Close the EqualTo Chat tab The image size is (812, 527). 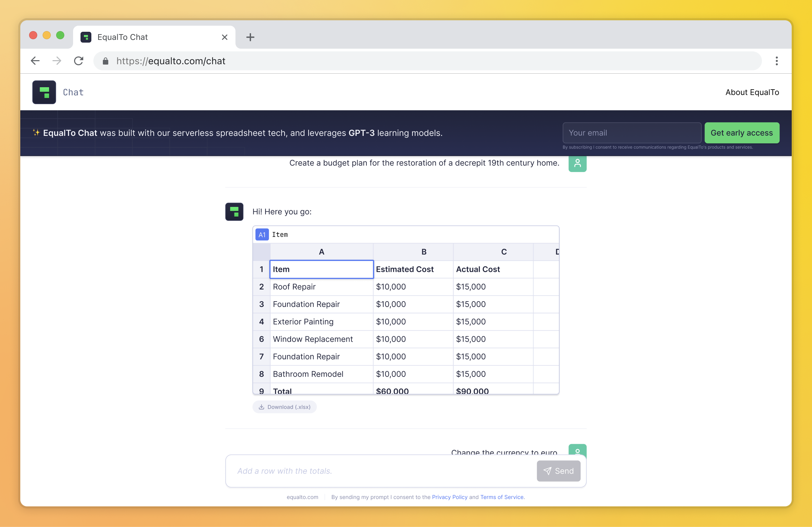(225, 37)
